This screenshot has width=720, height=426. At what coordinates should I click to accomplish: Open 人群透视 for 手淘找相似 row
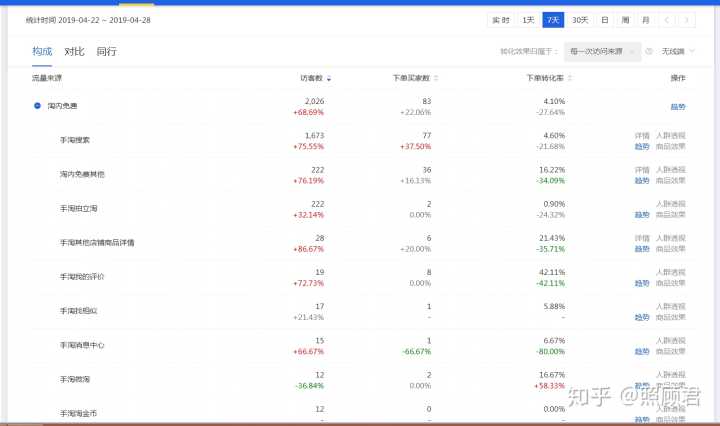[670, 306]
